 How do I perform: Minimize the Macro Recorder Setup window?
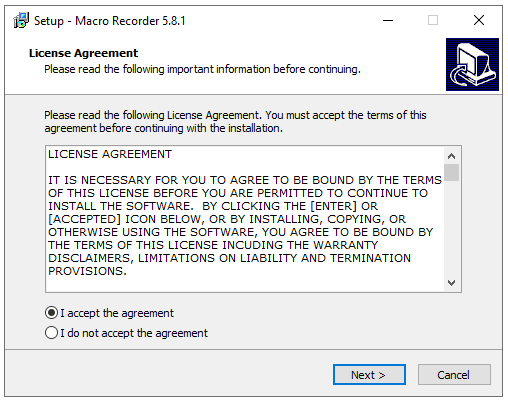tap(388, 20)
